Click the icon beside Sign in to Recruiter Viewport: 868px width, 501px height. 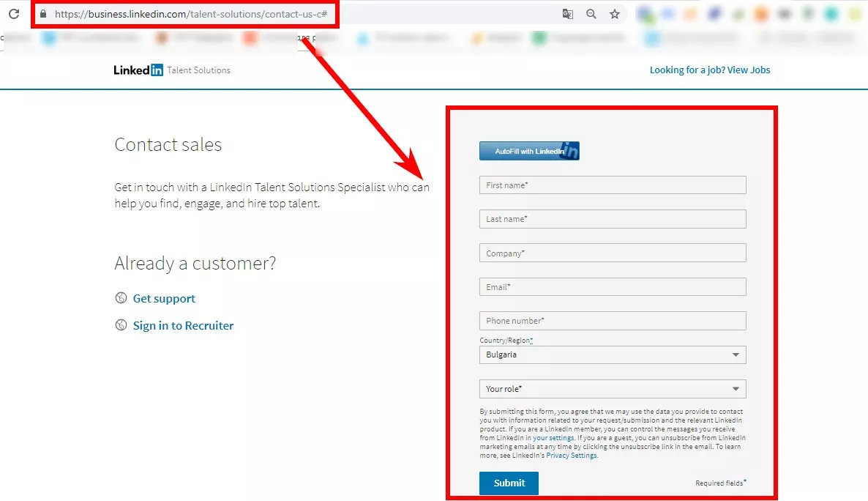tap(121, 324)
